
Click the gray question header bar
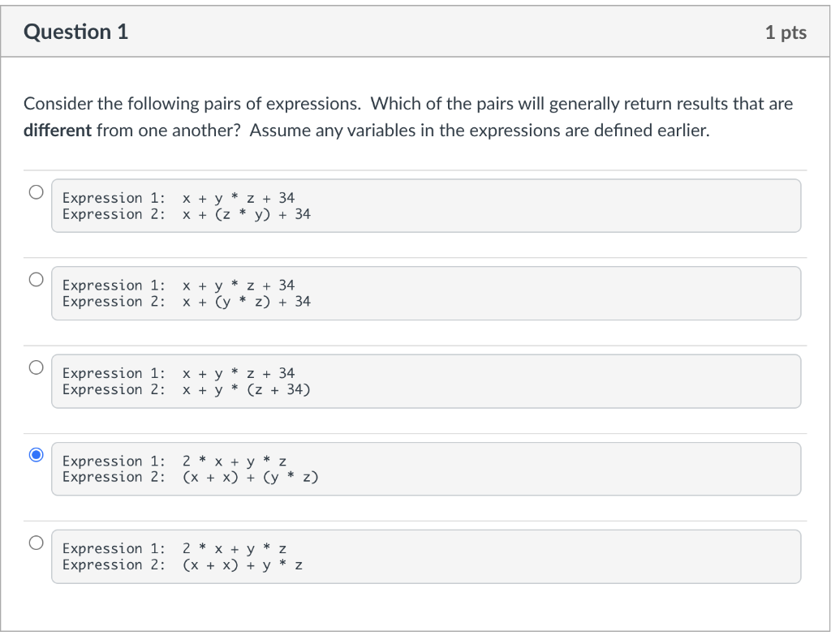(415, 31)
